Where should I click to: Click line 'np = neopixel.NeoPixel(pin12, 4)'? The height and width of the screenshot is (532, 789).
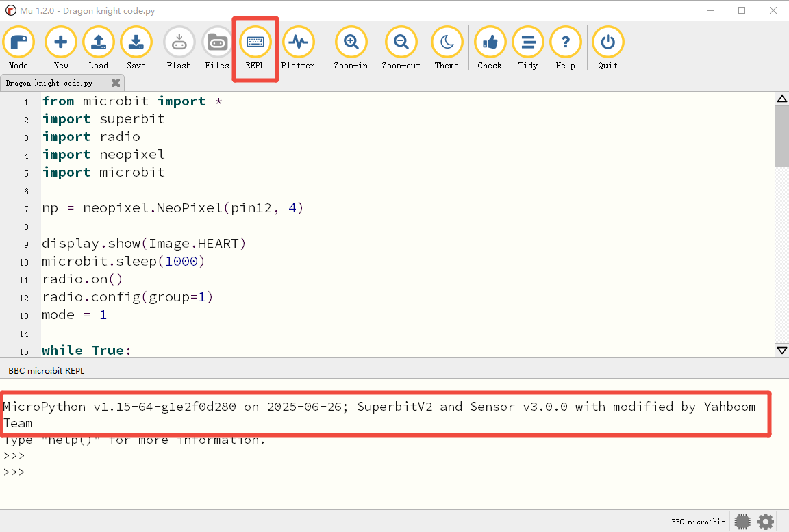(173, 208)
